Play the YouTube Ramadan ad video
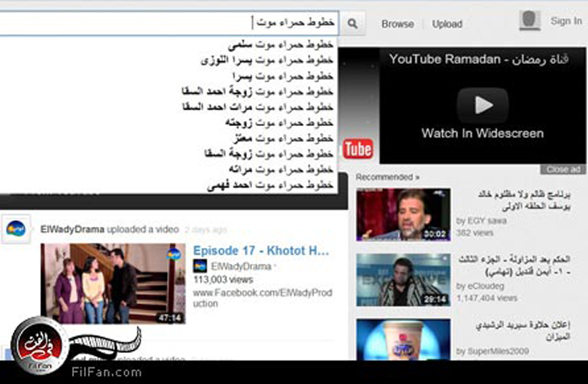Viewport: 588px width, 384px height. [483, 105]
